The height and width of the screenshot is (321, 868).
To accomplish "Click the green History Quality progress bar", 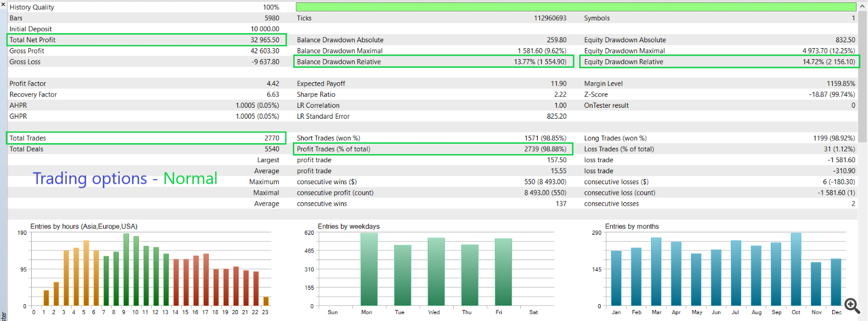I will (x=576, y=7).
